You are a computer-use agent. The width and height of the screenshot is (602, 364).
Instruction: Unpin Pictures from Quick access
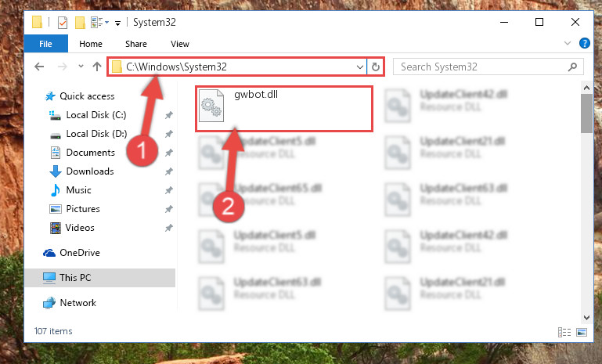168,209
